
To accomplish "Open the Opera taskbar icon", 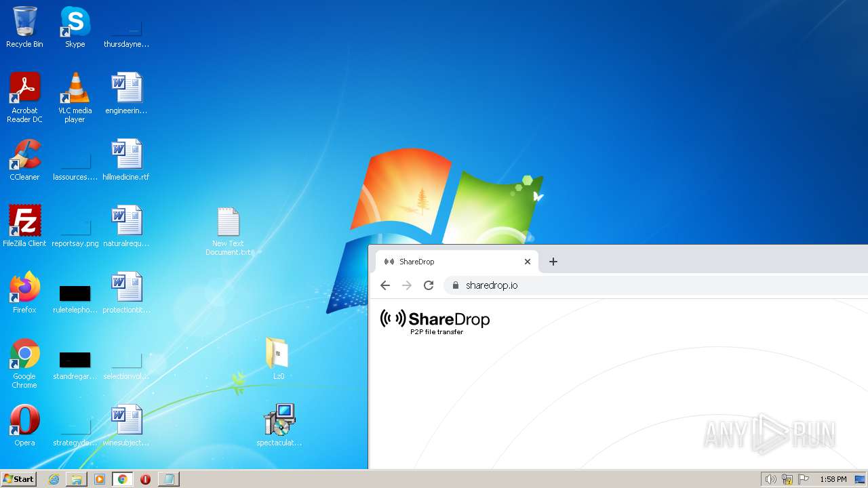I will 145,479.
